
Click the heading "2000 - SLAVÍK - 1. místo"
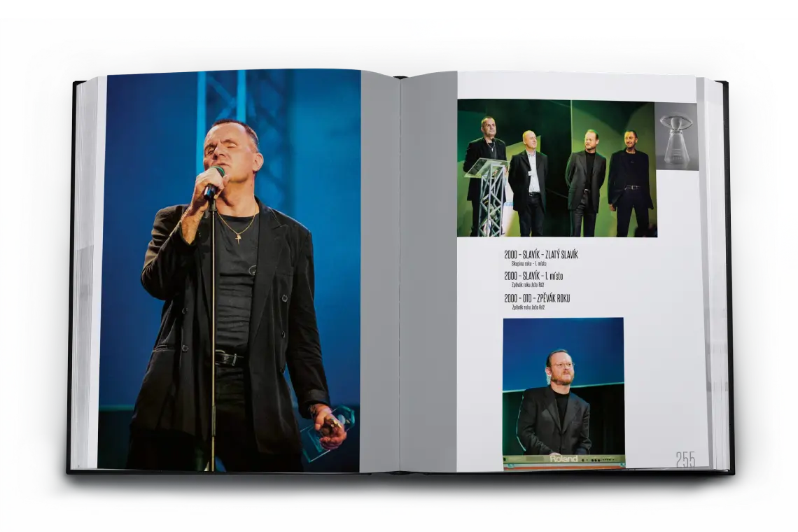(533, 276)
